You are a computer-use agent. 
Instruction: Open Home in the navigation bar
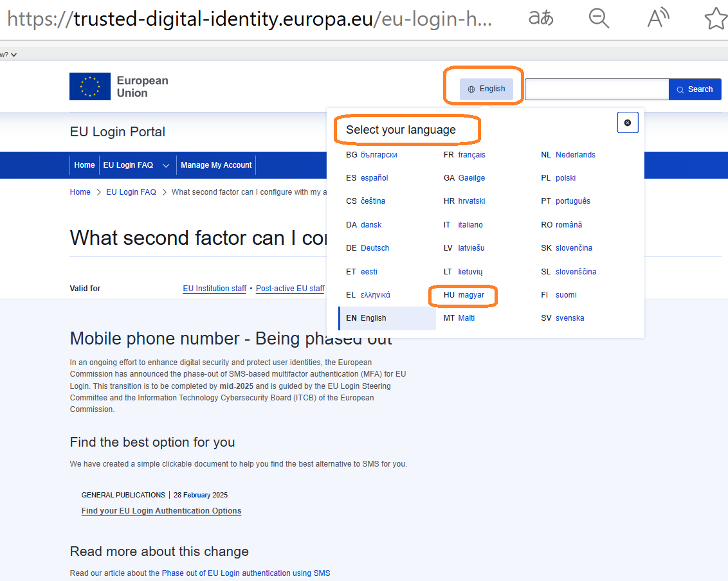click(x=84, y=165)
